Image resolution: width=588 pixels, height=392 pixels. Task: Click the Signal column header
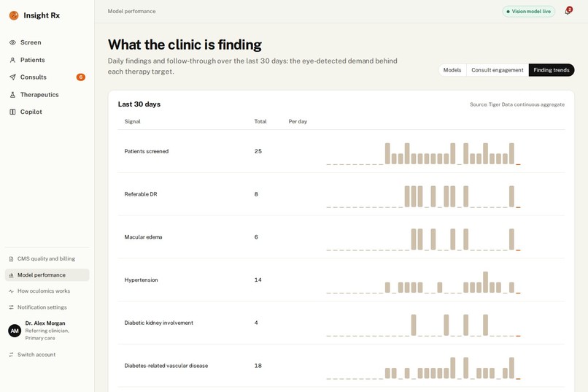pyautogui.click(x=132, y=121)
